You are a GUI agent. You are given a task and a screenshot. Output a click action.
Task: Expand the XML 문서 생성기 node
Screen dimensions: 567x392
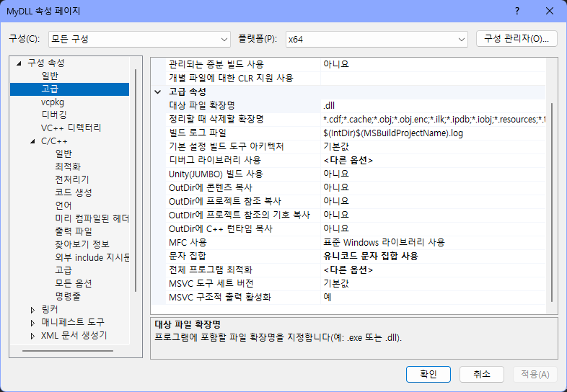(32, 335)
